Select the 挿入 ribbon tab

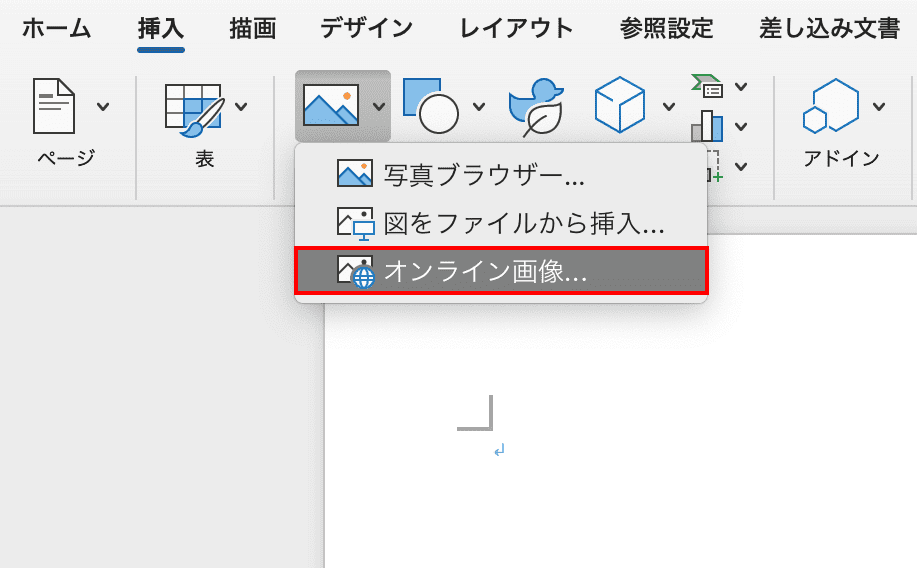[161, 28]
